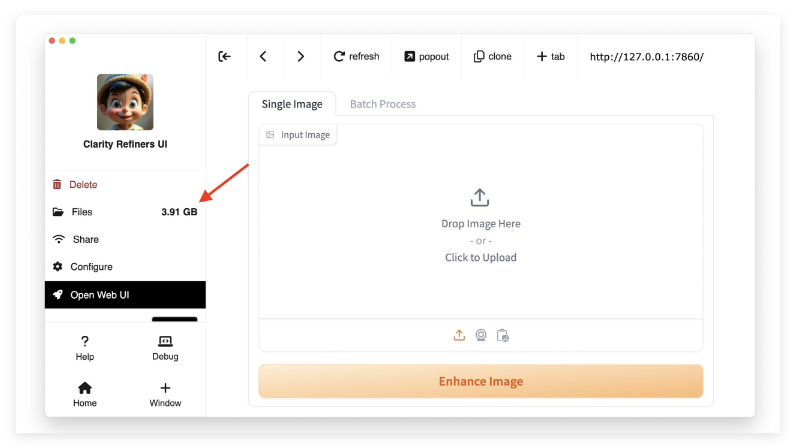Refresh the web UI page

(356, 57)
